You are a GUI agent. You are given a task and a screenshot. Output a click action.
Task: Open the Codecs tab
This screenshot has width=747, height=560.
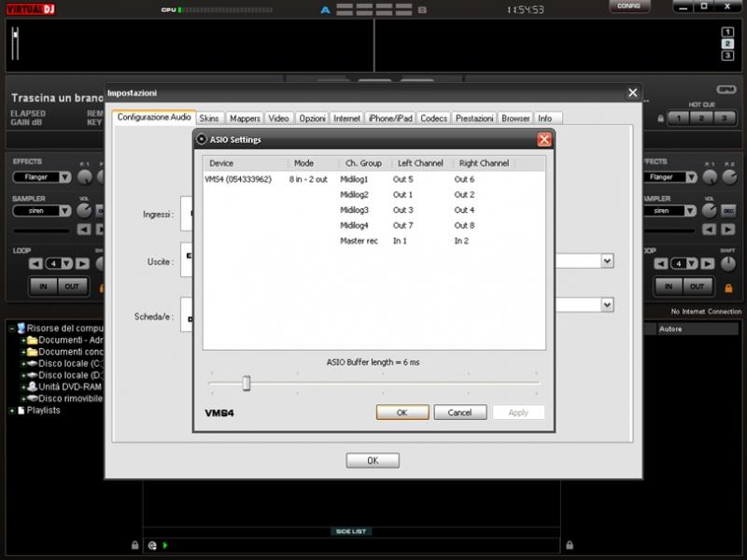pos(433,119)
